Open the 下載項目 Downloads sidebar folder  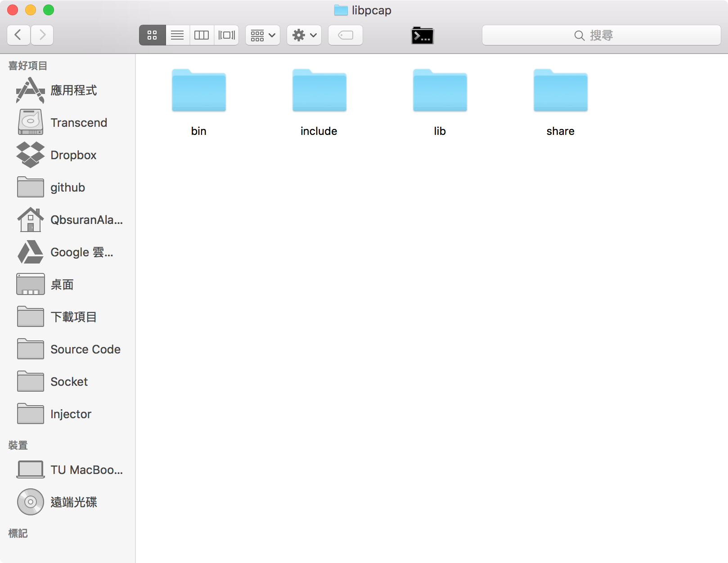(73, 317)
